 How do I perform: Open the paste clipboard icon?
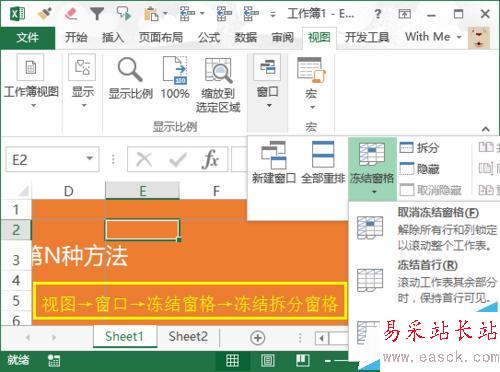click(151, 14)
